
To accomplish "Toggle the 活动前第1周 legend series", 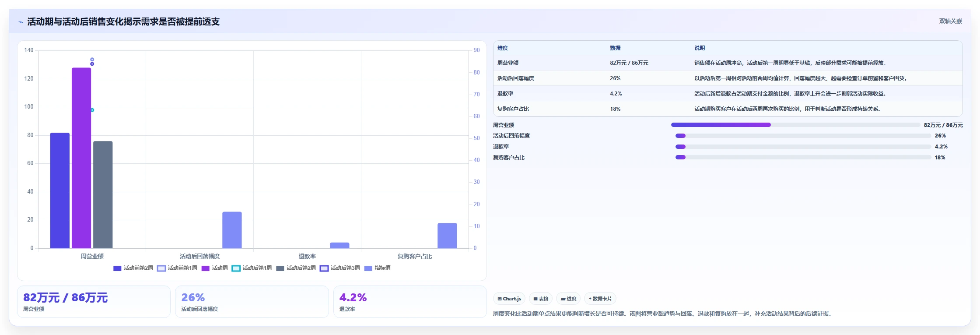I will [x=177, y=268].
